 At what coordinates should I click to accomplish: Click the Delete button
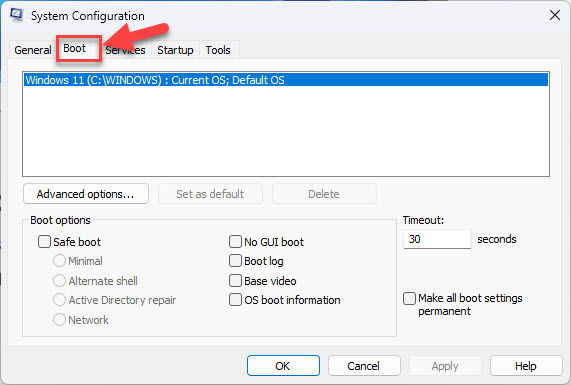tap(324, 194)
